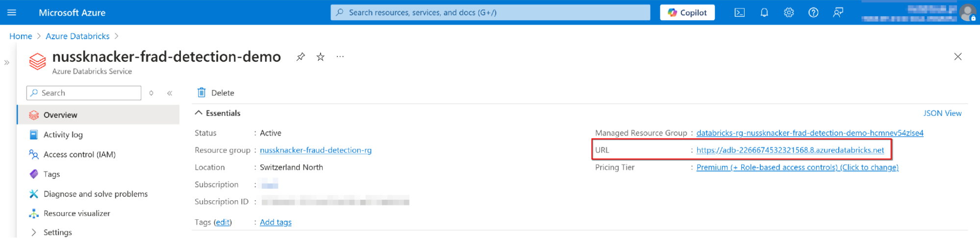Click the purple Tags icon
This screenshot has height=238, width=980.
point(34,174)
